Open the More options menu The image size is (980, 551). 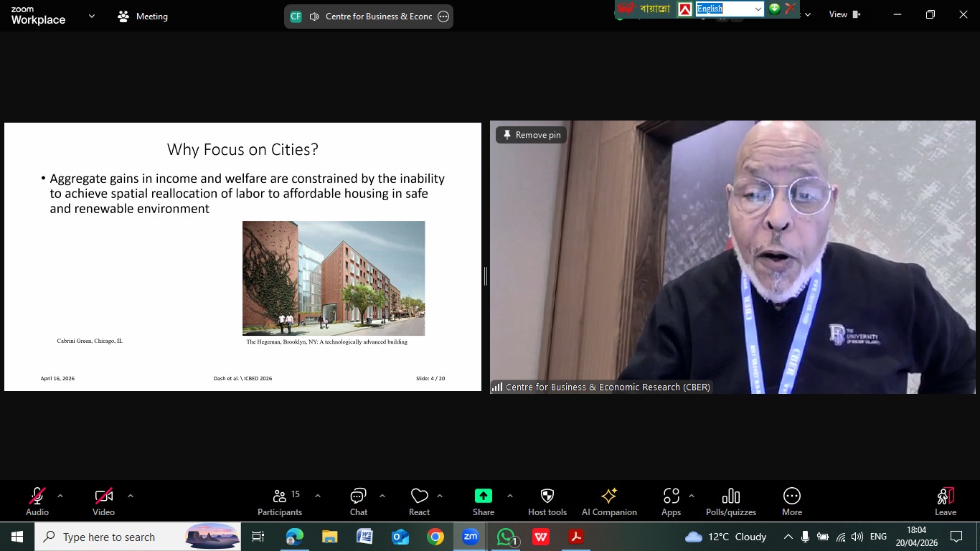(791, 501)
